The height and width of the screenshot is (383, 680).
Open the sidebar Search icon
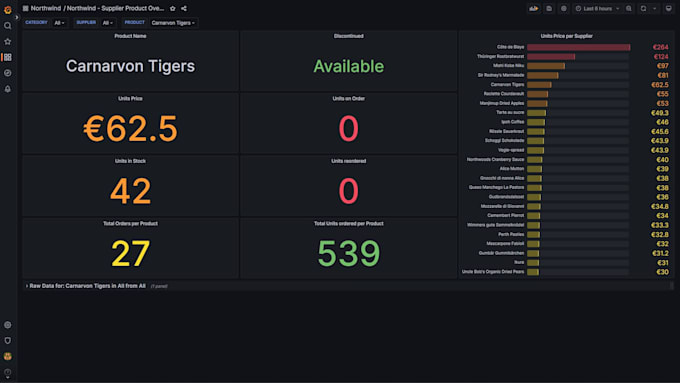tap(8, 26)
